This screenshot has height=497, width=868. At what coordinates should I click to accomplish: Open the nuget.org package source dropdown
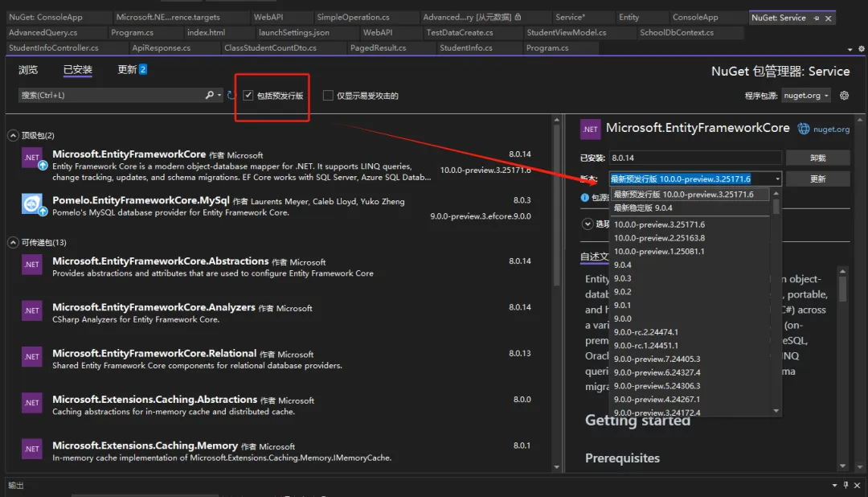[806, 96]
